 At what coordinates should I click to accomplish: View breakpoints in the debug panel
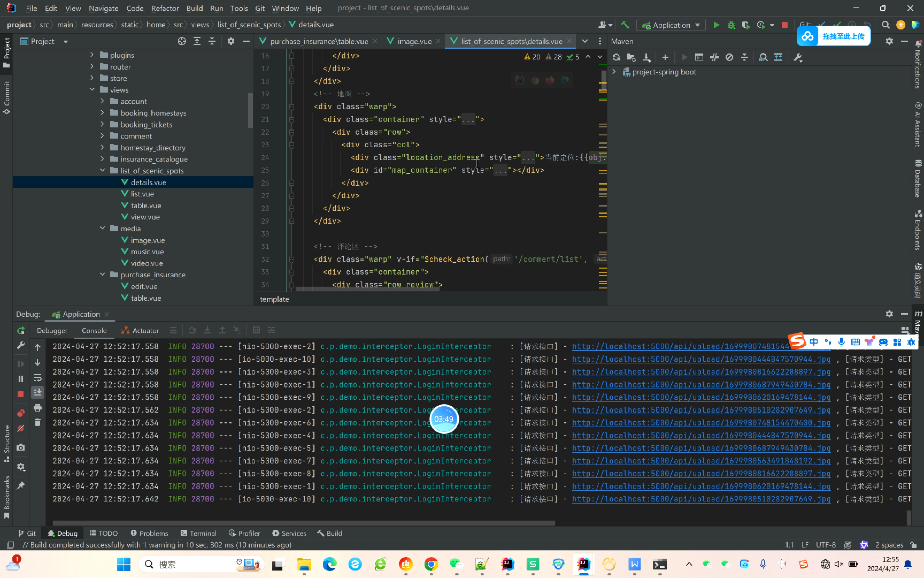click(21, 413)
